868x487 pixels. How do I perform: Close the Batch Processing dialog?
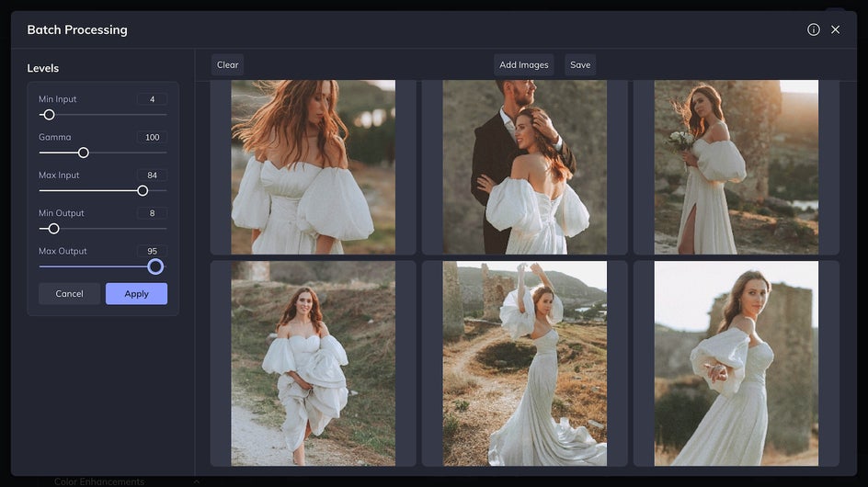click(835, 30)
